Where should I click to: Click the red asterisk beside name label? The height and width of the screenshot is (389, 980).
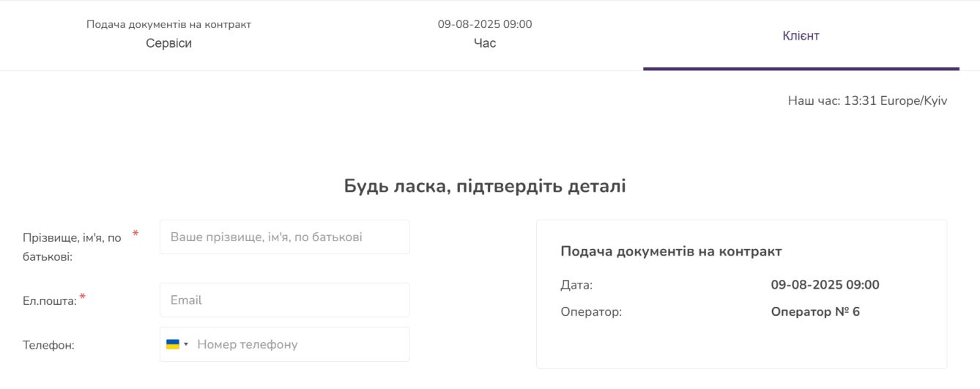click(x=136, y=234)
